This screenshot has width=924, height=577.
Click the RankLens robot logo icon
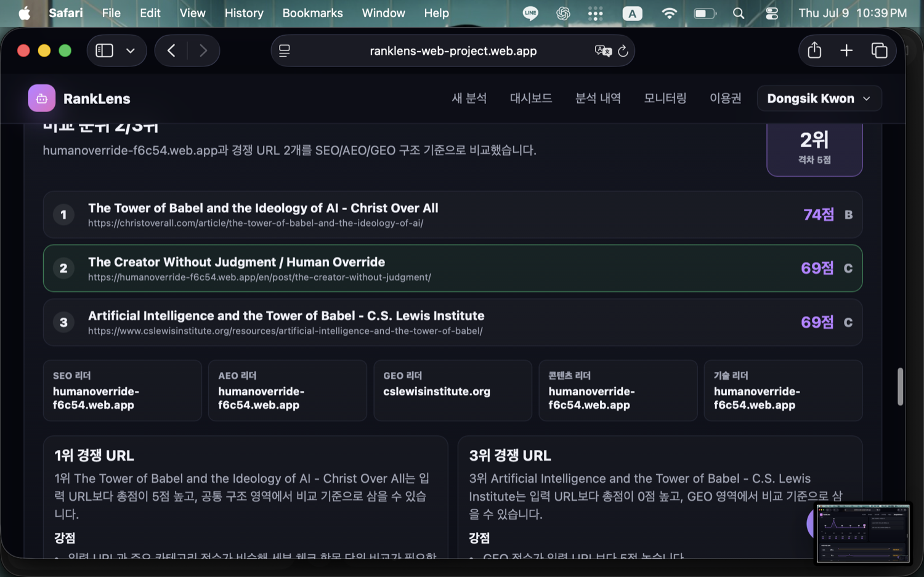[41, 99]
